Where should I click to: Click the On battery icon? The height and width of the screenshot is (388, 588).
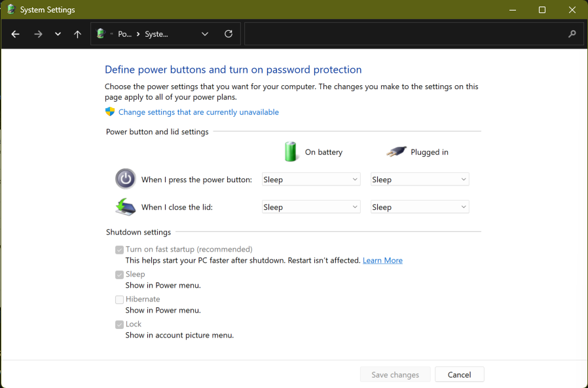[291, 151]
